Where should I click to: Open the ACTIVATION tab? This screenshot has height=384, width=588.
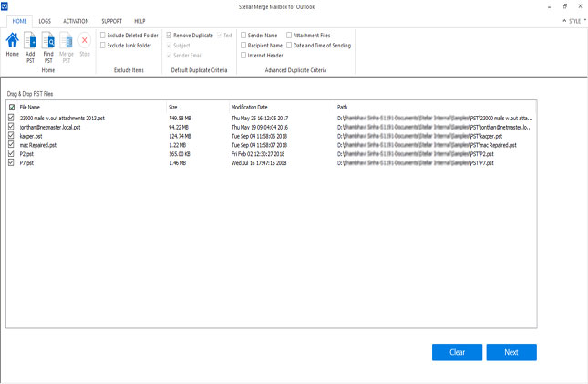(x=76, y=21)
